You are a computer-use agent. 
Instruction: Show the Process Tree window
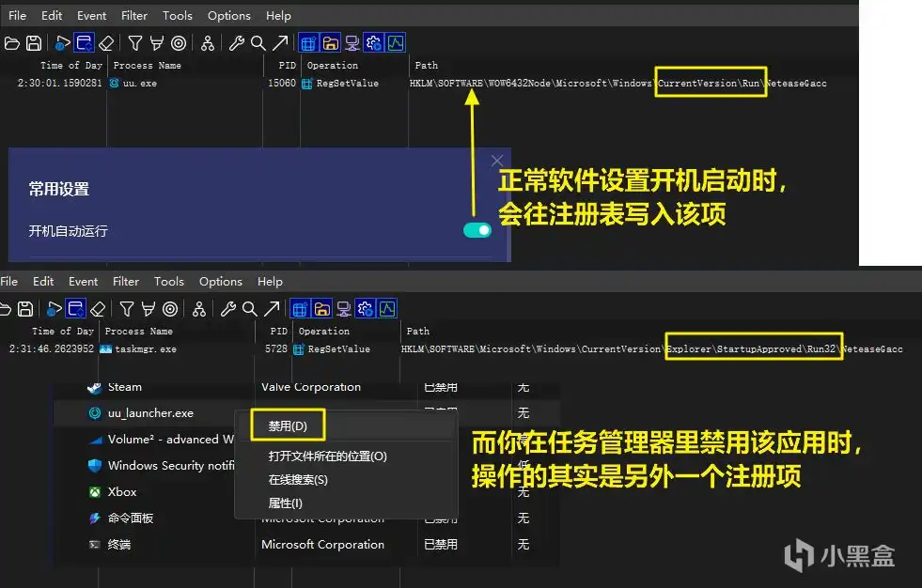point(206,42)
